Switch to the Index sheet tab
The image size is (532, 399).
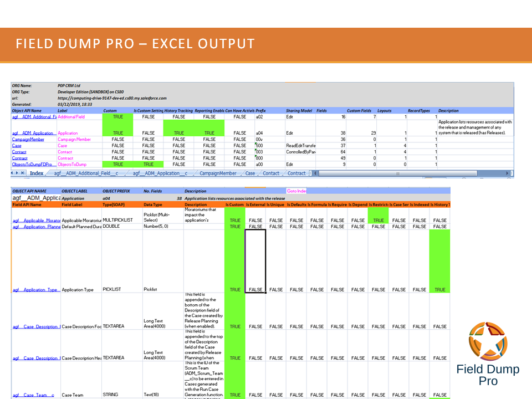coord(37,173)
